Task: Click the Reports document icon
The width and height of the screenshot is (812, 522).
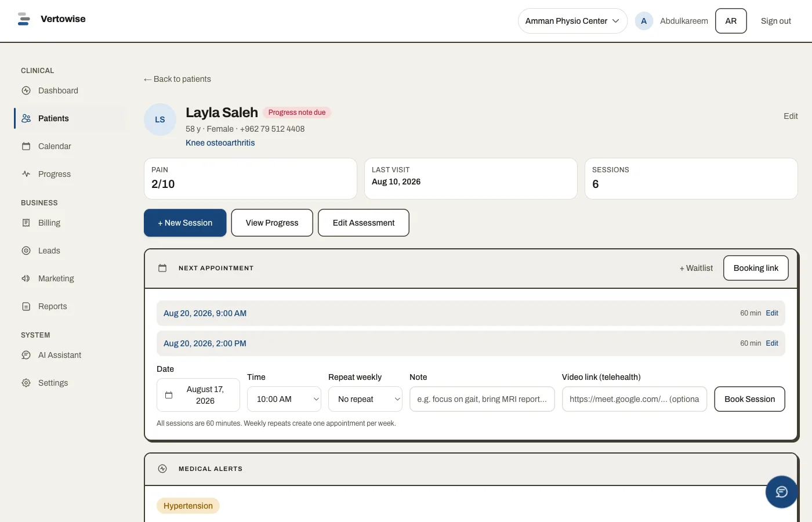Action: (x=26, y=306)
